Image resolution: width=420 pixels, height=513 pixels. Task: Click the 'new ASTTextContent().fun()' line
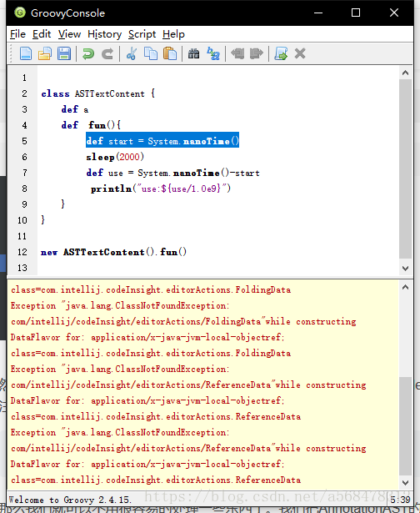(x=113, y=252)
